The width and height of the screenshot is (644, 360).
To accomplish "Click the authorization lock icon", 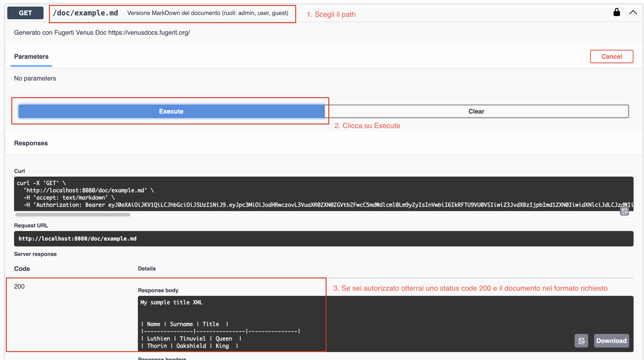I will pyautogui.click(x=617, y=12).
